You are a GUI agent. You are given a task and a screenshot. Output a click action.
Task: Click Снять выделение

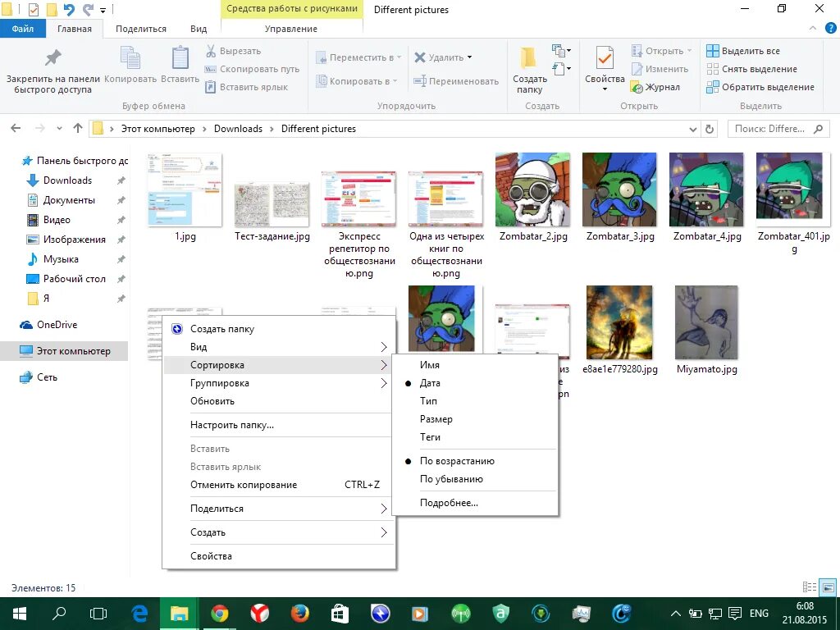tap(751, 69)
